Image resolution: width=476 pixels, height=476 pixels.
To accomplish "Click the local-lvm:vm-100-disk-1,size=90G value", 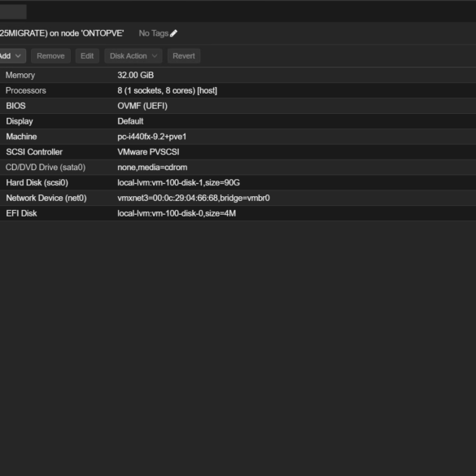I will tap(178, 182).
